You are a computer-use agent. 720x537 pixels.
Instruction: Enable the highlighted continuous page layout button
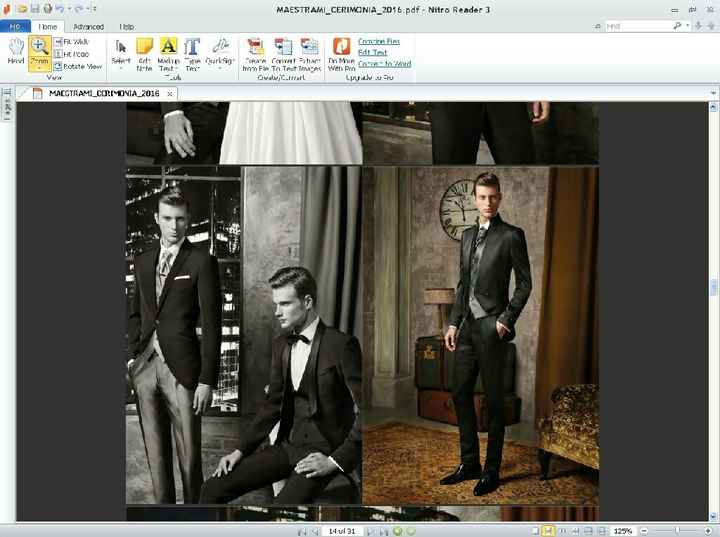pyautogui.click(x=548, y=530)
